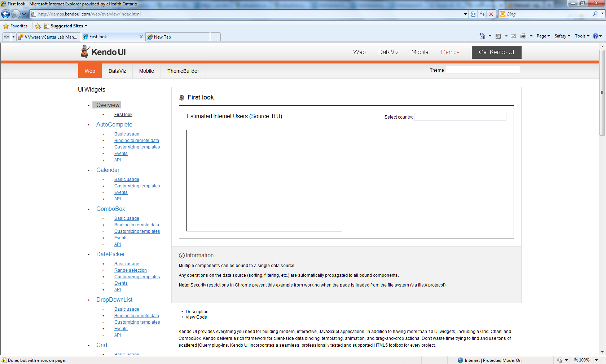Open DataViz in the top site navigation
This screenshot has width=606, height=364.
click(388, 52)
